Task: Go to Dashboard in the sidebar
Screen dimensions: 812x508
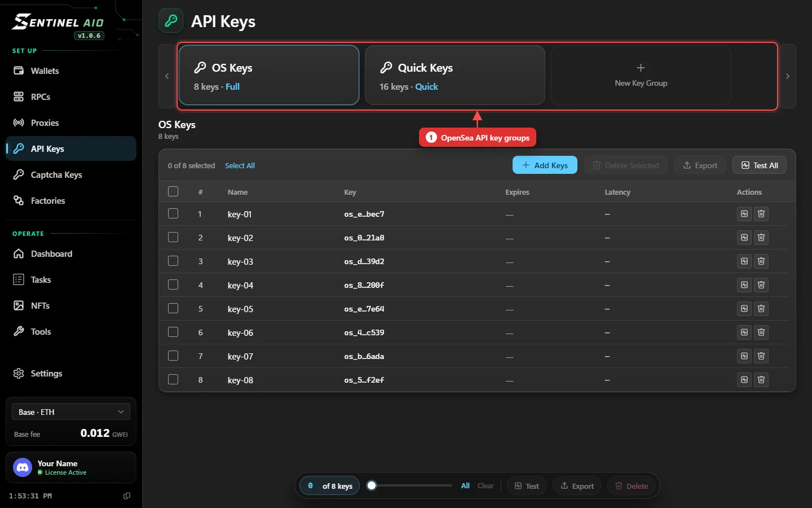Action: pos(71,253)
